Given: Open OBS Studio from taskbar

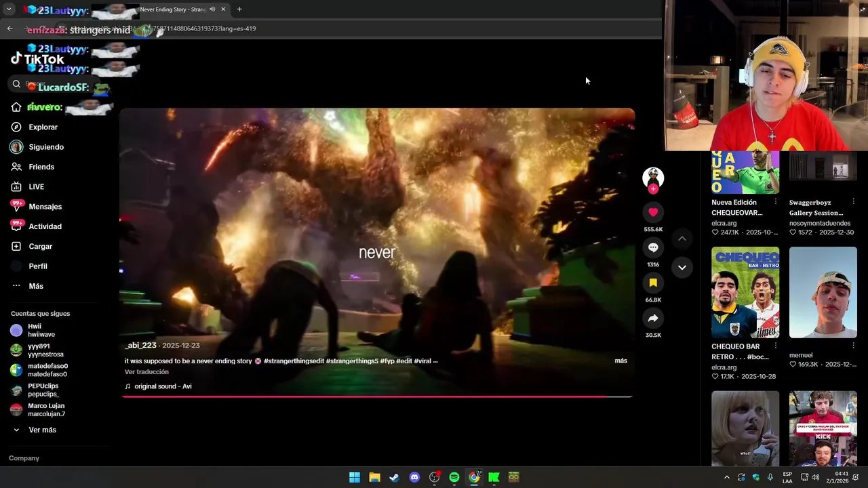Looking at the screenshot, I should pos(434,477).
